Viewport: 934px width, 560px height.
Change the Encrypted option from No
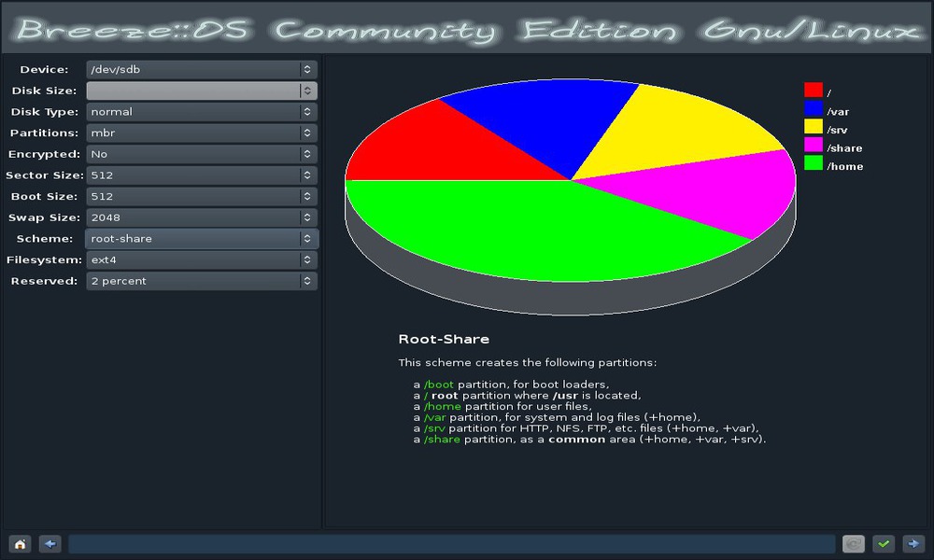pyautogui.click(x=201, y=154)
